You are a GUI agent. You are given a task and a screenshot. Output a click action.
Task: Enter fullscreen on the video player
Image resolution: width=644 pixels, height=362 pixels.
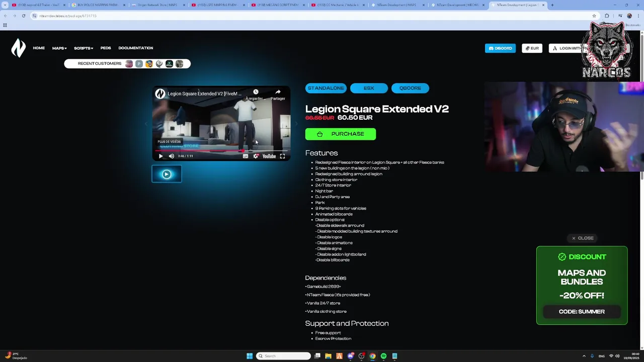pos(282,156)
